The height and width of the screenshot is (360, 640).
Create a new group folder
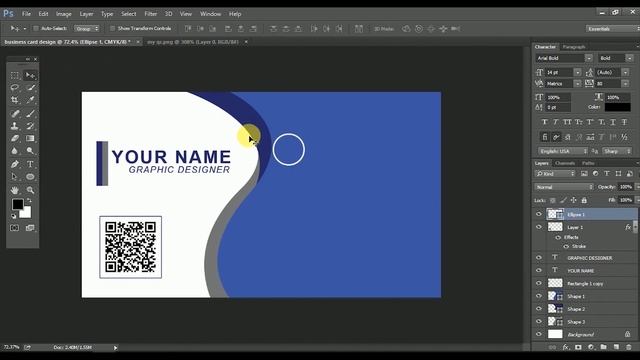(x=604, y=347)
